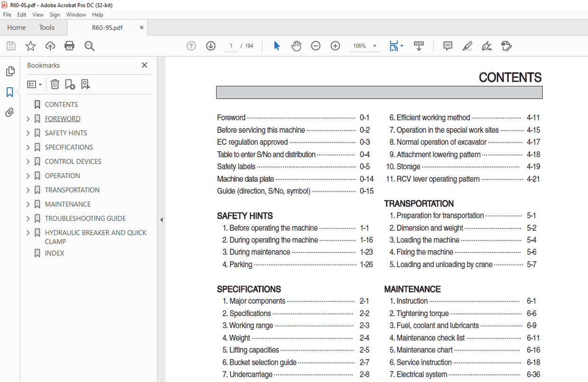Open the Find search tool
Viewport: 588px width, 382px height.
click(x=89, y=46)
